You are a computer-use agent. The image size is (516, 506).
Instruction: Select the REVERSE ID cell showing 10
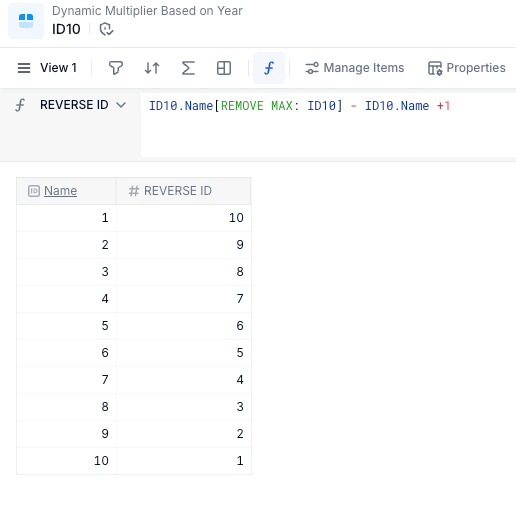[184, 218]
